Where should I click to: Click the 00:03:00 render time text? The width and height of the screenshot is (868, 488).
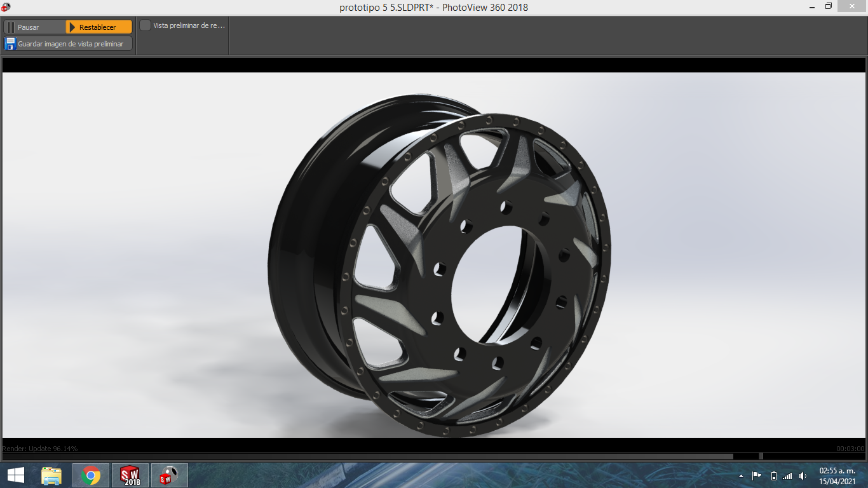click(x=850, y=449)
